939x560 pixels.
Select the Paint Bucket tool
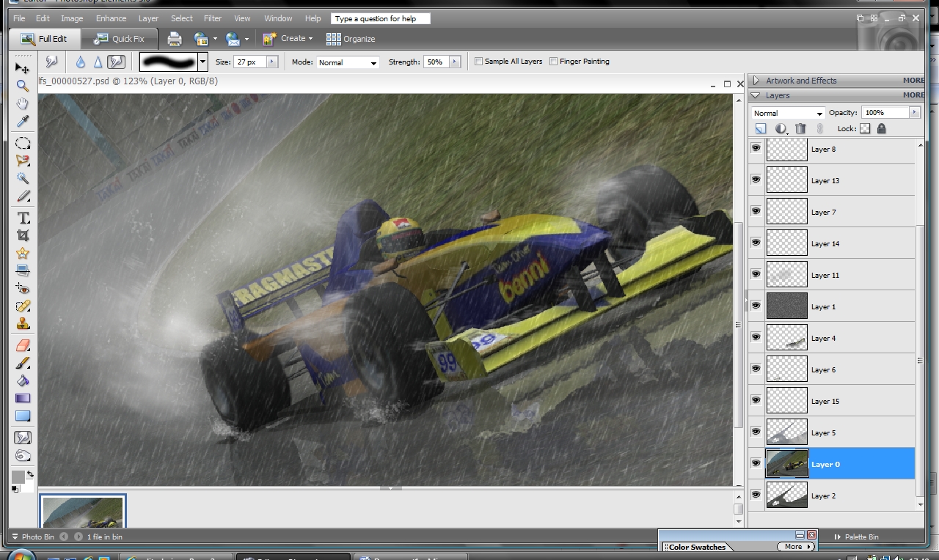[x=23, y=380]
